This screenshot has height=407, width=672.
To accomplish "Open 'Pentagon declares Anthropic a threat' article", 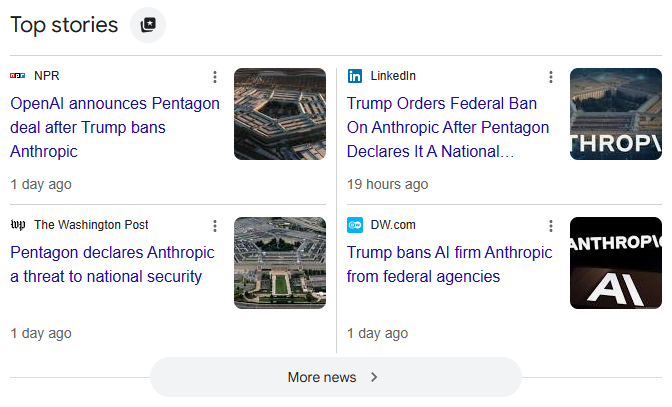I will [x=112, y=264].
